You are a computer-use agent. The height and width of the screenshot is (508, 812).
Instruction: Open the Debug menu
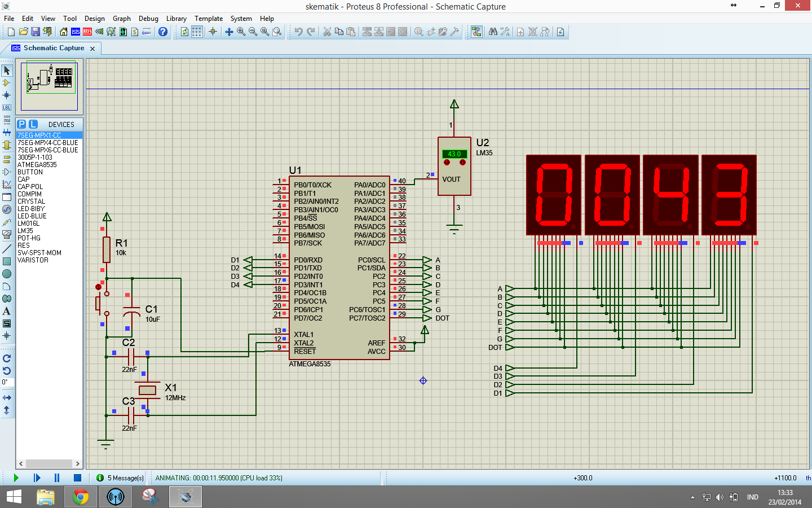[148, 19]
